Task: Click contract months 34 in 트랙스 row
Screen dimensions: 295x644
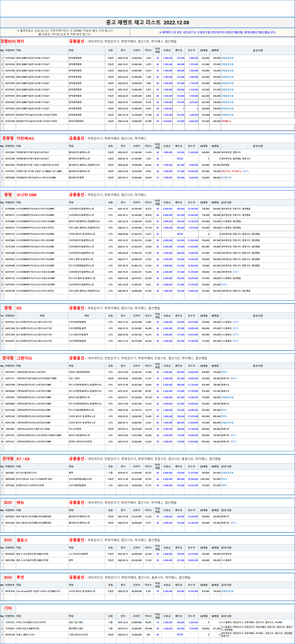Action: (158, 623)
